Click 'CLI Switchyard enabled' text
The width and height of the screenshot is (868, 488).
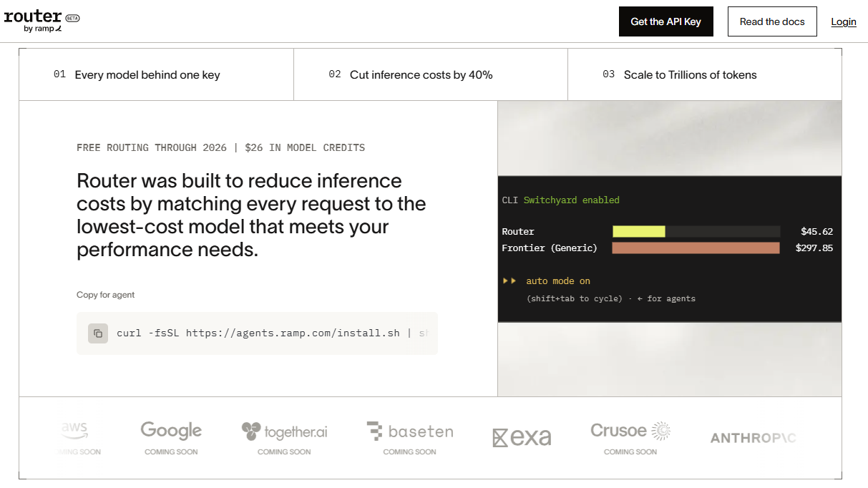(x=561, y=200)
